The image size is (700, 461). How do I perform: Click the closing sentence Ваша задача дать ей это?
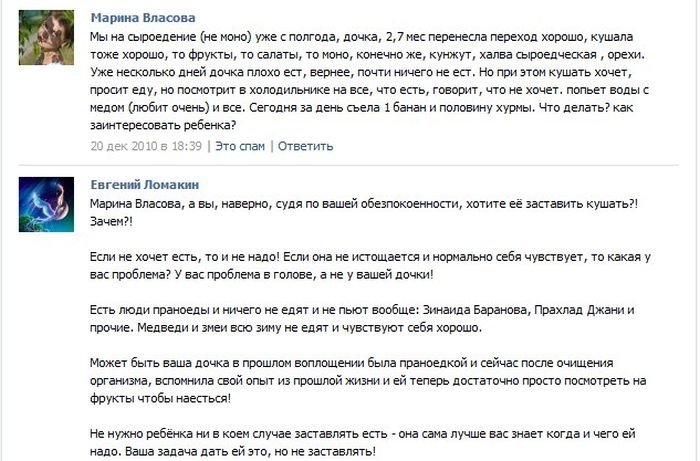pyautogui.click(x=235, y=451)
